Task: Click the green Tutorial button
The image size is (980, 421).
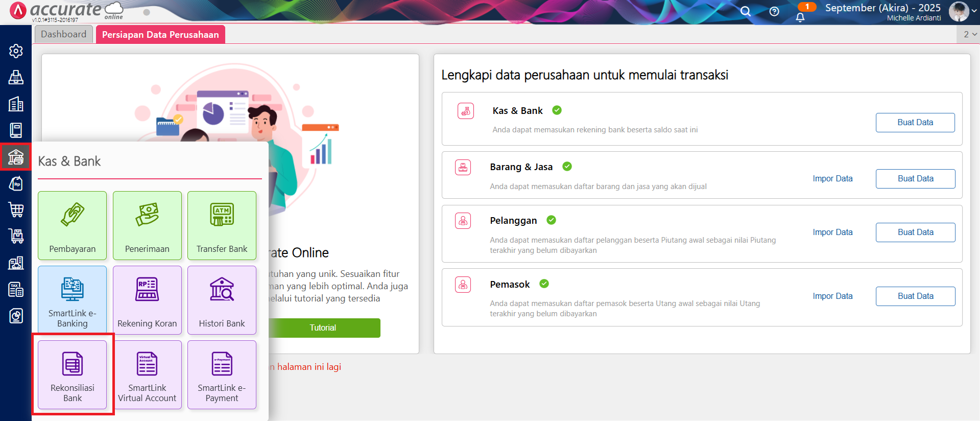Action: [x=323, y=328]
